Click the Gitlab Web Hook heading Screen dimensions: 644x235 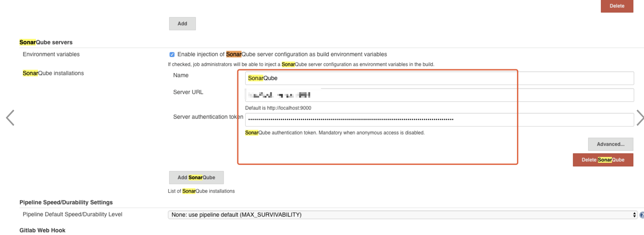click(42, 230)
